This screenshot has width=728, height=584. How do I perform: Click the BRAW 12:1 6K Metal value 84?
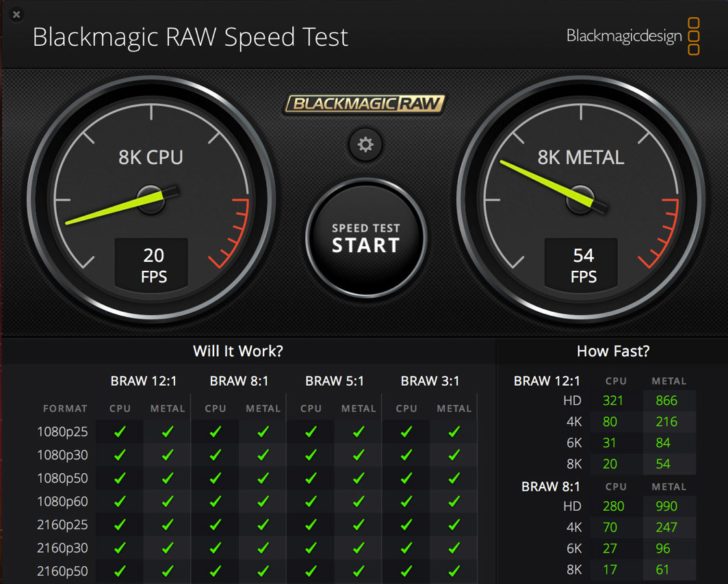click(663, 443)
